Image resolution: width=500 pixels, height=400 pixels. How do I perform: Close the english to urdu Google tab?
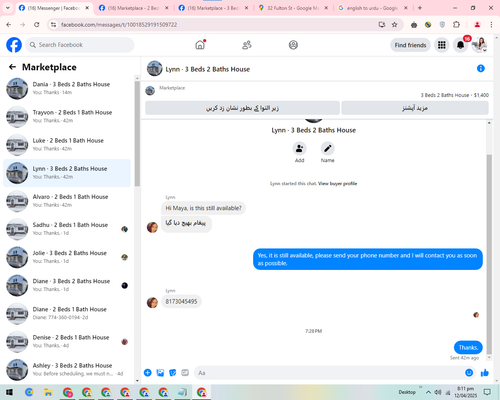pos(406,8)
